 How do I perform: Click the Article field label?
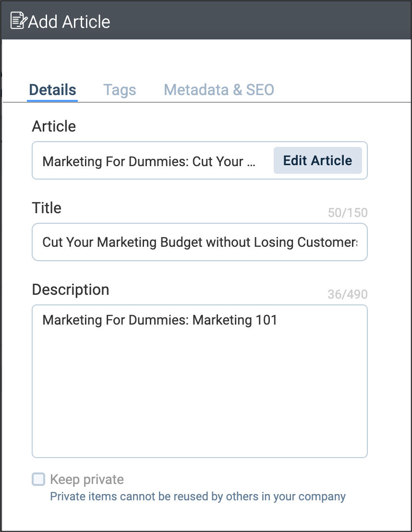[x=54, y=126]
